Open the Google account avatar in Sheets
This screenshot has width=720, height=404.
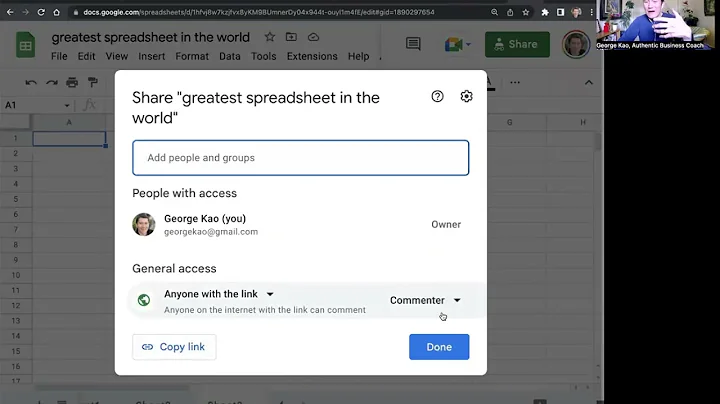[x=576, y=45]
